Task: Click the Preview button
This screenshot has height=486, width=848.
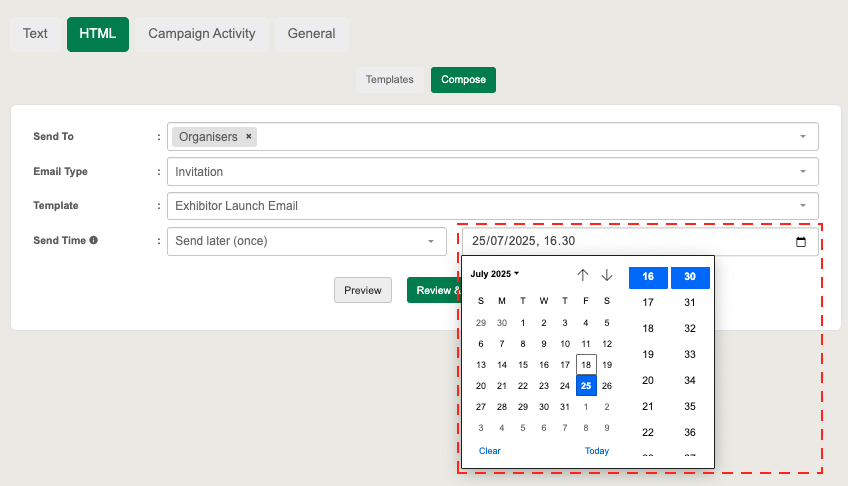Action: click(363, 290)
